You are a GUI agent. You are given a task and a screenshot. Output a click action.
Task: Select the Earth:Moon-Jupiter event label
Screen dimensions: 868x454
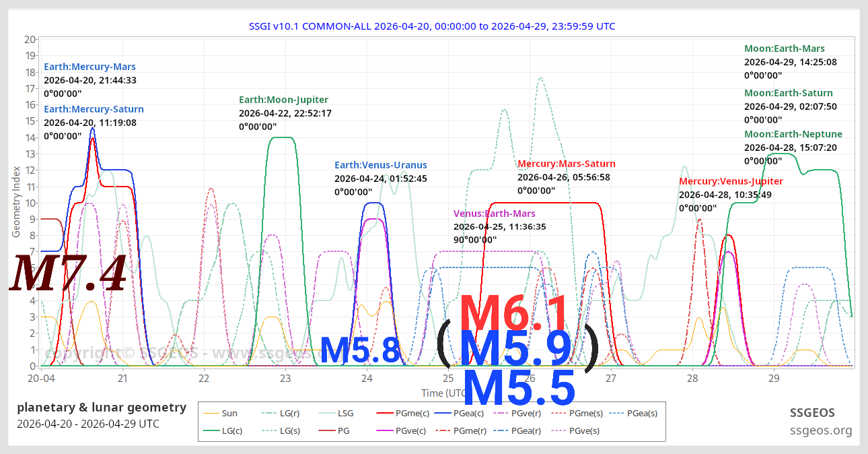click(x=283, y=99)
